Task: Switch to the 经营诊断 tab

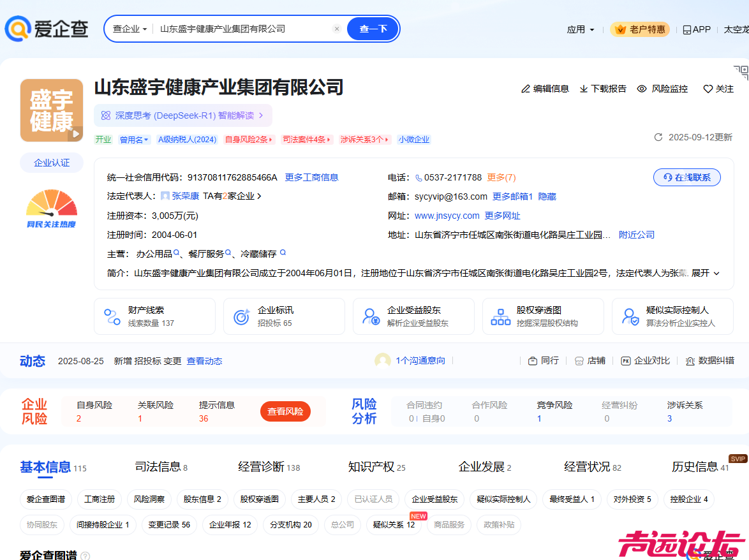Action: (269, 467)
